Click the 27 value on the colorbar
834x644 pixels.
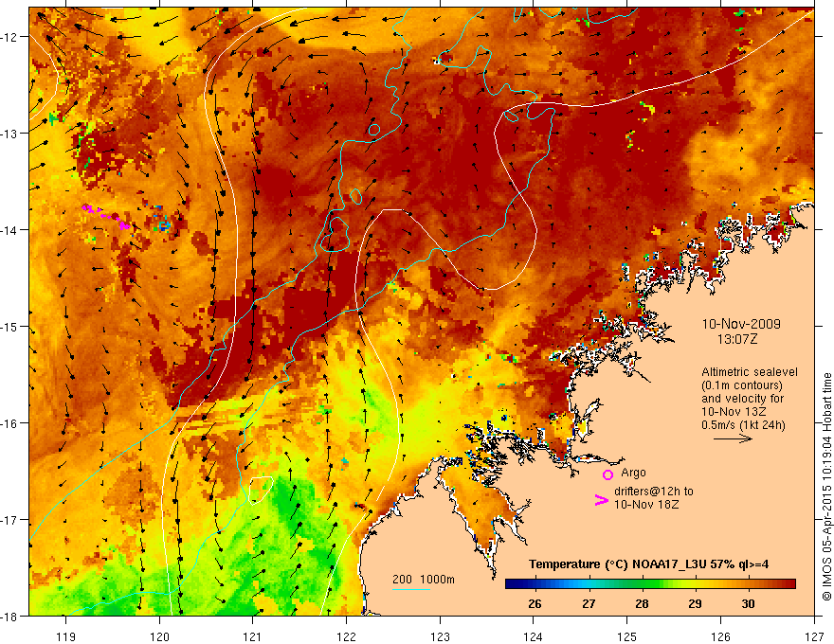[589, 603]
